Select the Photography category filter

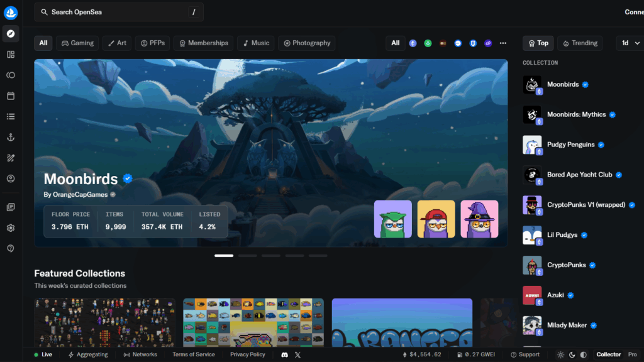tap(306, 43)
